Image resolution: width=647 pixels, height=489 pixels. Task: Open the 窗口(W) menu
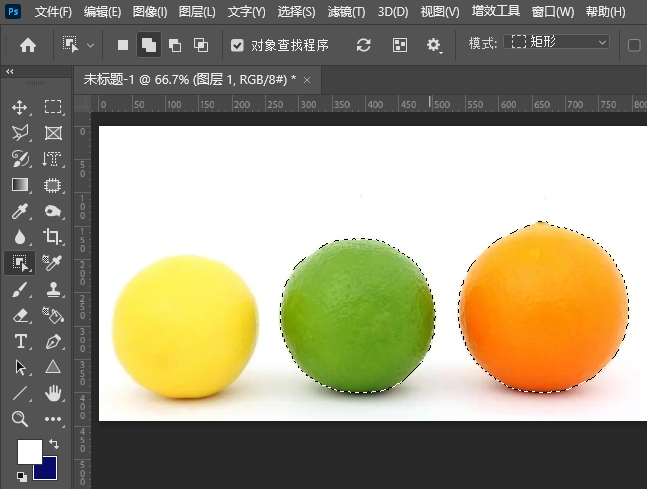click(553, 12)
